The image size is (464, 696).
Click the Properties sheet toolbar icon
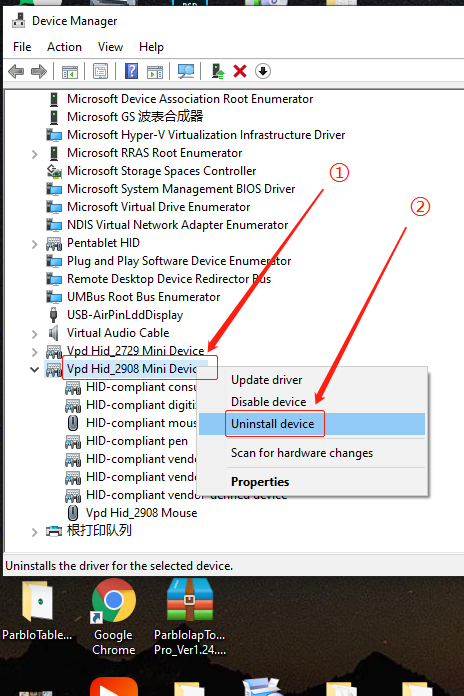(100, 71)
